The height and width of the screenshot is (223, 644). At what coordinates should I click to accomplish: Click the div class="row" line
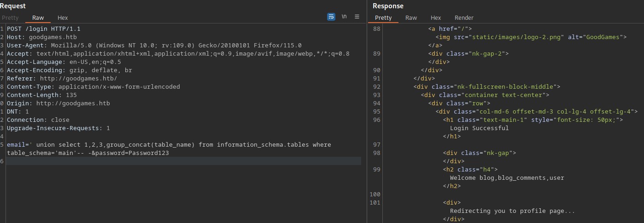pyautogui.click(x=459, y=103)
